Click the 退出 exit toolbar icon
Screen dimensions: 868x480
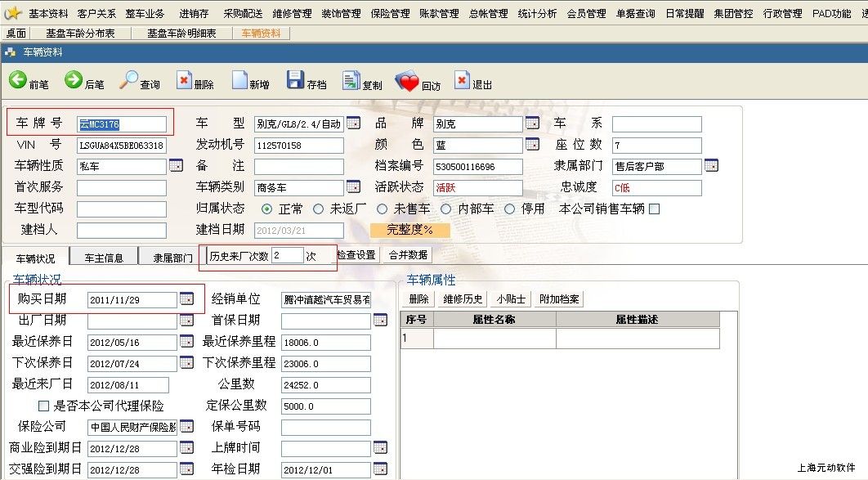(462, 80)
